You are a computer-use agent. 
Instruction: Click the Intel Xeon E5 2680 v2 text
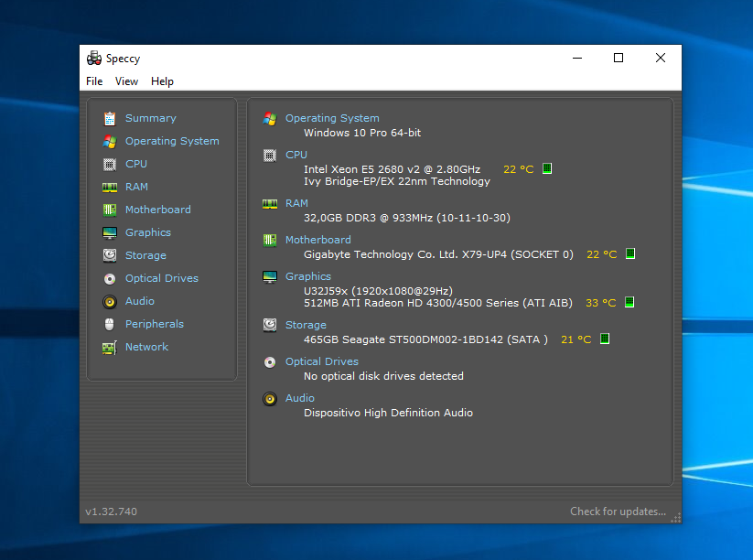click(392, 169)
